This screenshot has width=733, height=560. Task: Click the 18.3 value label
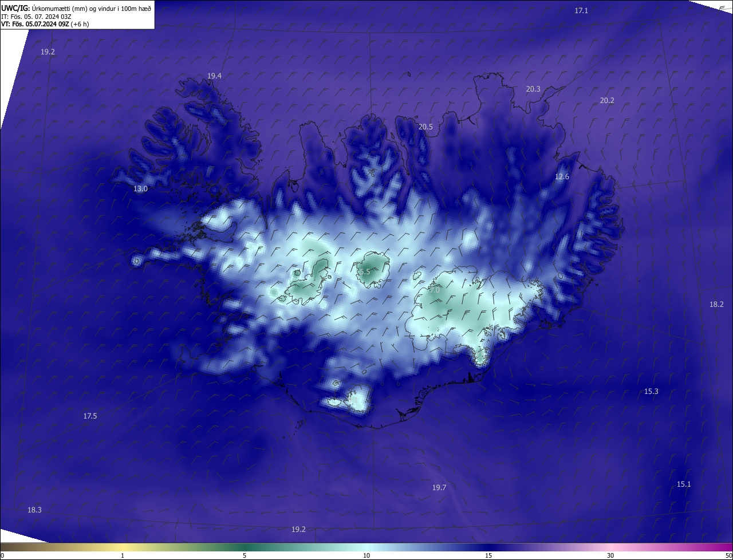click(34, 510)
